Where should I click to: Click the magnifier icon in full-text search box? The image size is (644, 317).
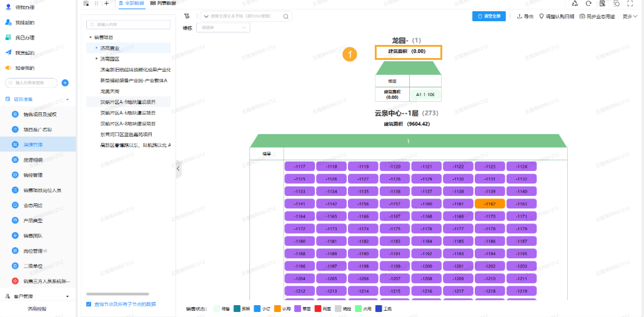tap(286, 16)
